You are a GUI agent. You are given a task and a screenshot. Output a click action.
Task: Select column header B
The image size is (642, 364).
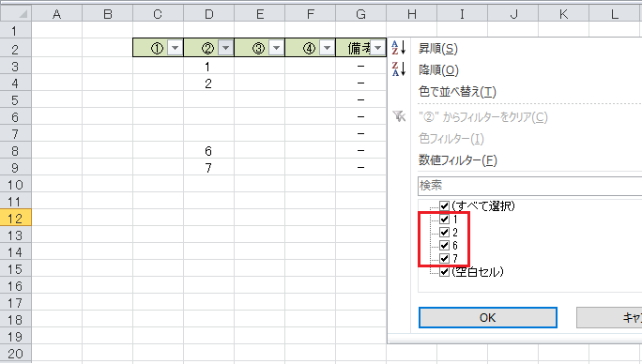click(x=108, y=14)
